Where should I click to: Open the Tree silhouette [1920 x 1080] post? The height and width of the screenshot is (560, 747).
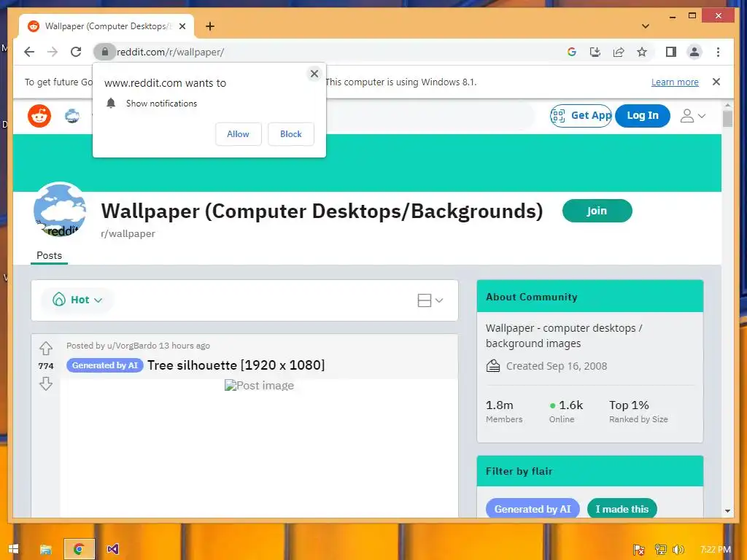click(236, 365)
